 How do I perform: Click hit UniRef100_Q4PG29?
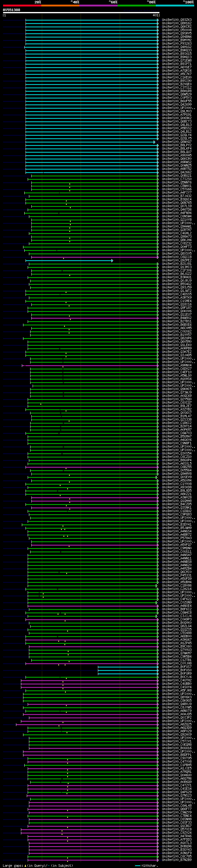pyautogui.click(x=177, y=792)
